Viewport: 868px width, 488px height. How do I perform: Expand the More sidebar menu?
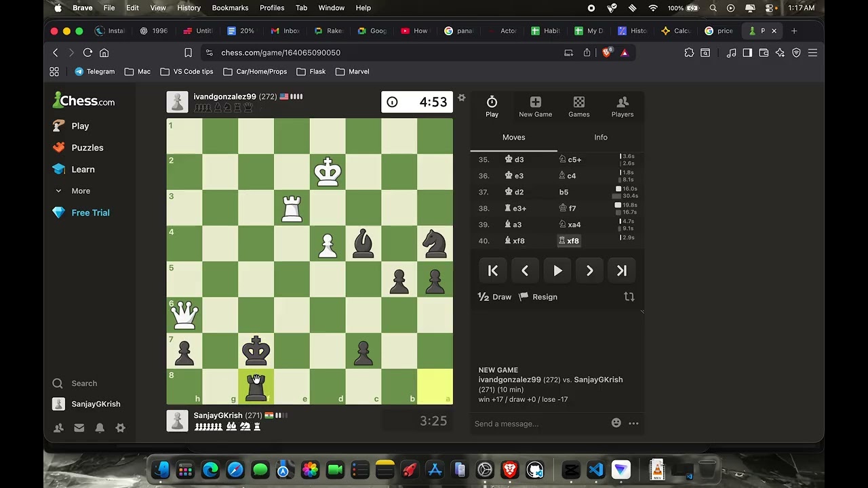coord(73,191)
